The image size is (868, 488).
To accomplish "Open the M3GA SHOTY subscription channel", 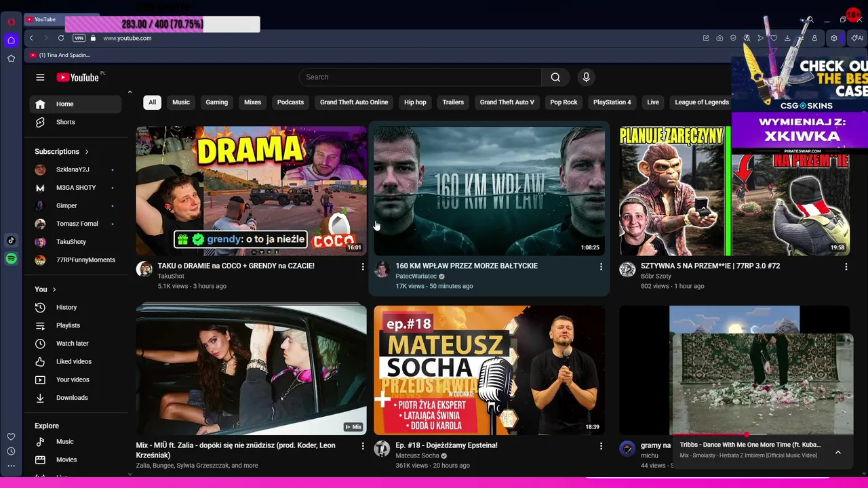I will [x=75, y=188].
